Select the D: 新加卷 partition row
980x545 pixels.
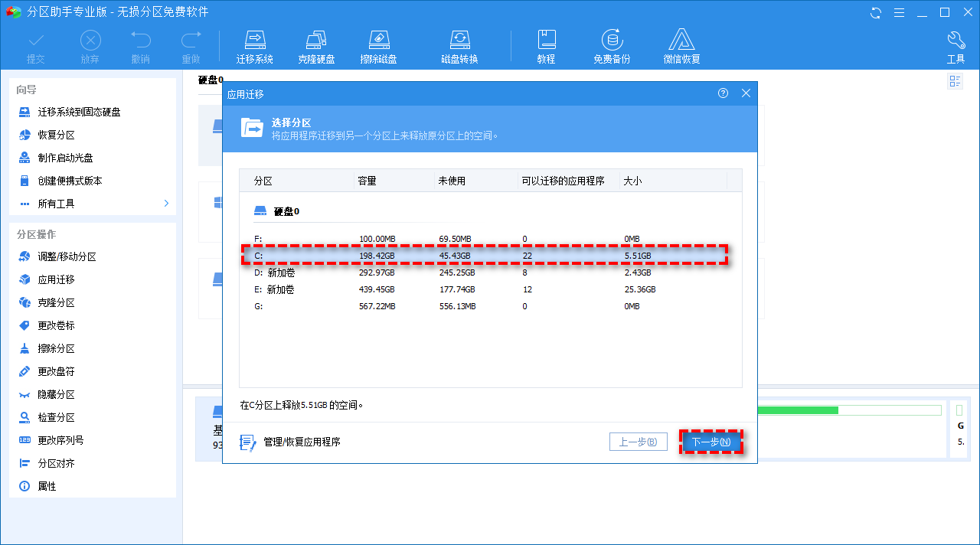coord(490,272)
